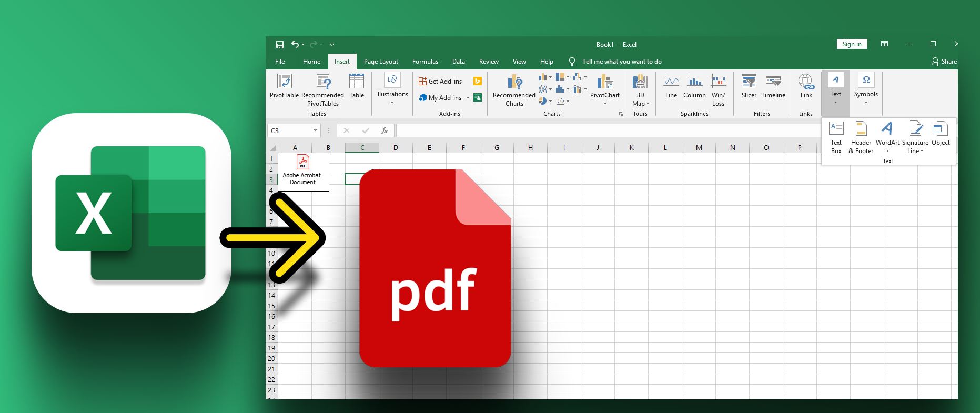Click the Share button
The height and width of the screenshot is (413, 980).
tap(944, 62)
